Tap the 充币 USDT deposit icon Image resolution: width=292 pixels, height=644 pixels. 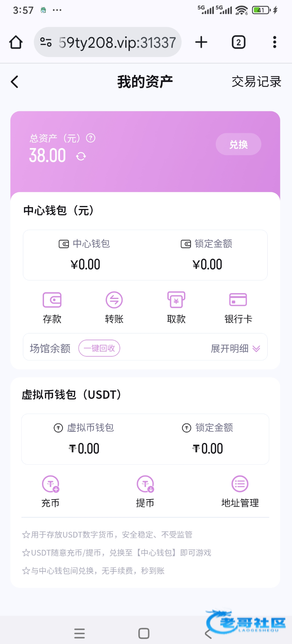point(50,484)
